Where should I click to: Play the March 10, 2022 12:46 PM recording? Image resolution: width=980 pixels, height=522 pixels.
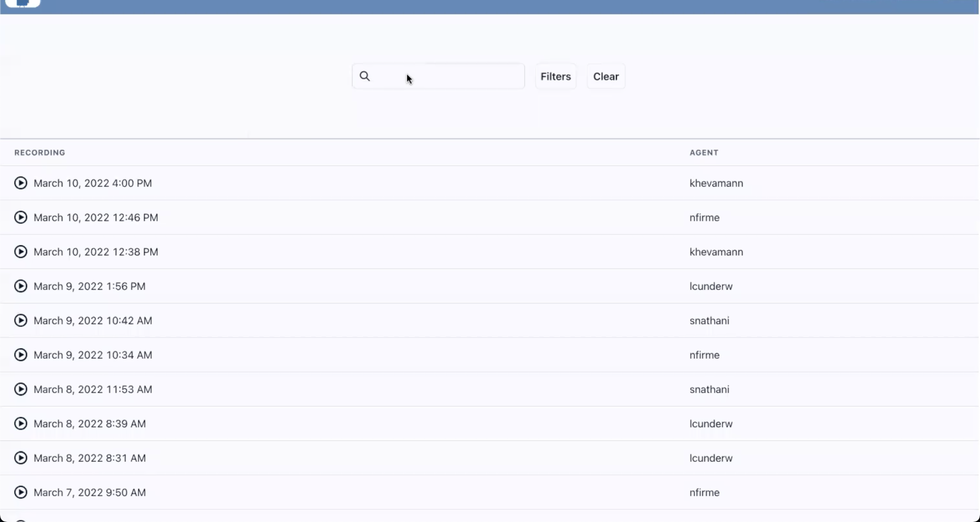pos(20,218)
